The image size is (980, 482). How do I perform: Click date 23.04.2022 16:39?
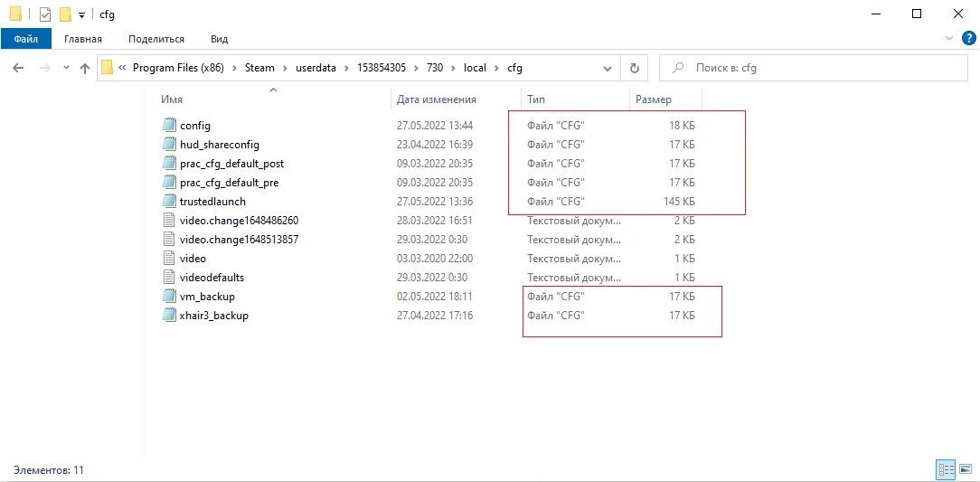pyautogui.click(x=435, y=145)
